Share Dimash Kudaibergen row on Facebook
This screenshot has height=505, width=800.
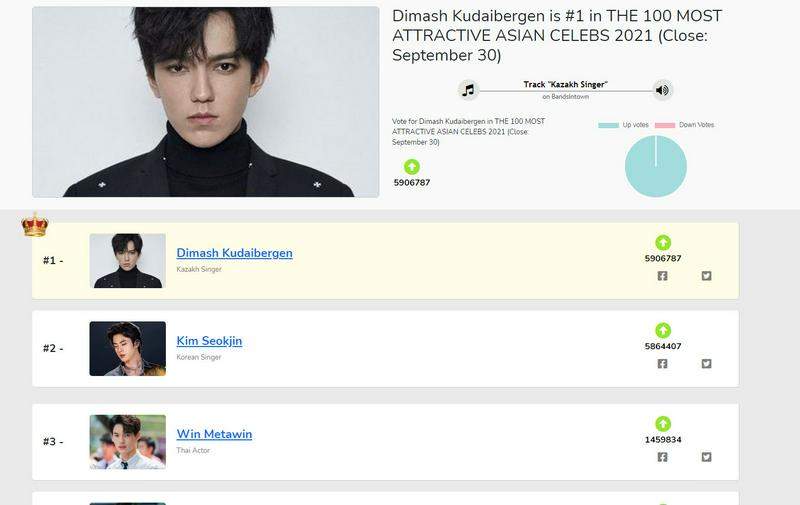(662, 276)
